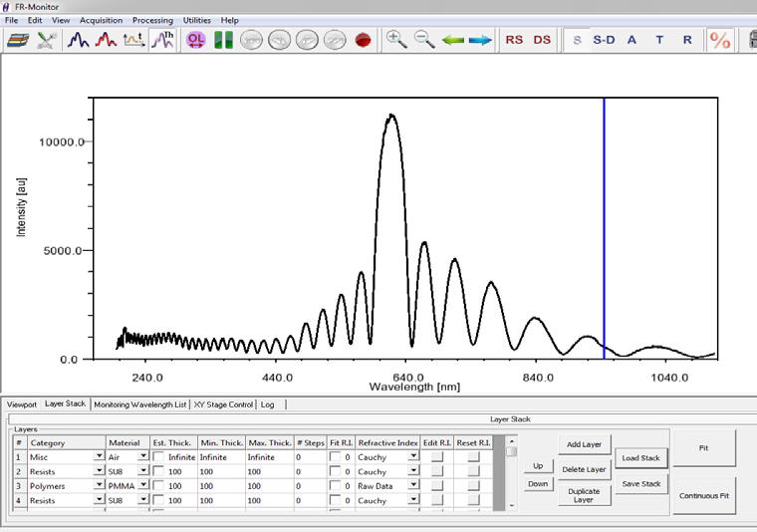
Task: Open Refractive Index dropdown showing Raw Data
Action: point(413,485)
